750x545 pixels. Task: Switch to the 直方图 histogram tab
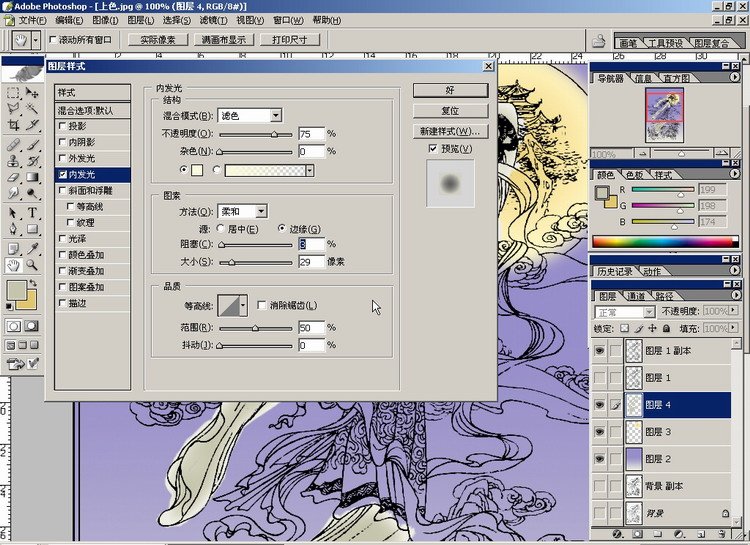(676, 78)
